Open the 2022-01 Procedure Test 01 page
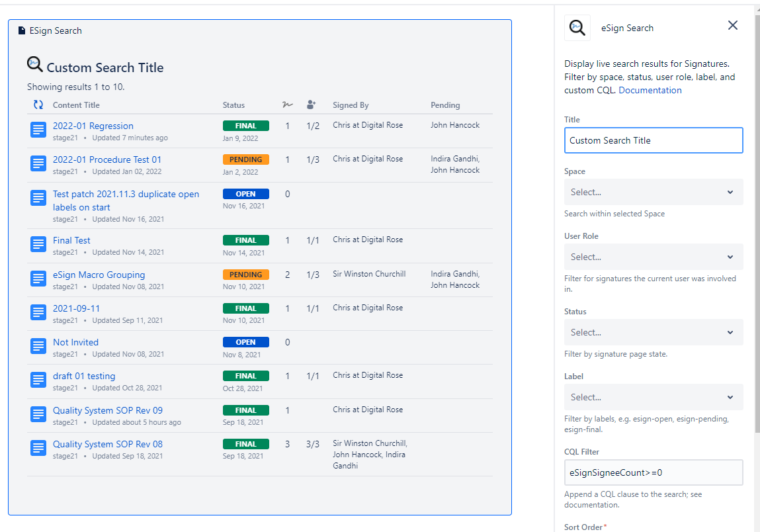 [107, 159]
